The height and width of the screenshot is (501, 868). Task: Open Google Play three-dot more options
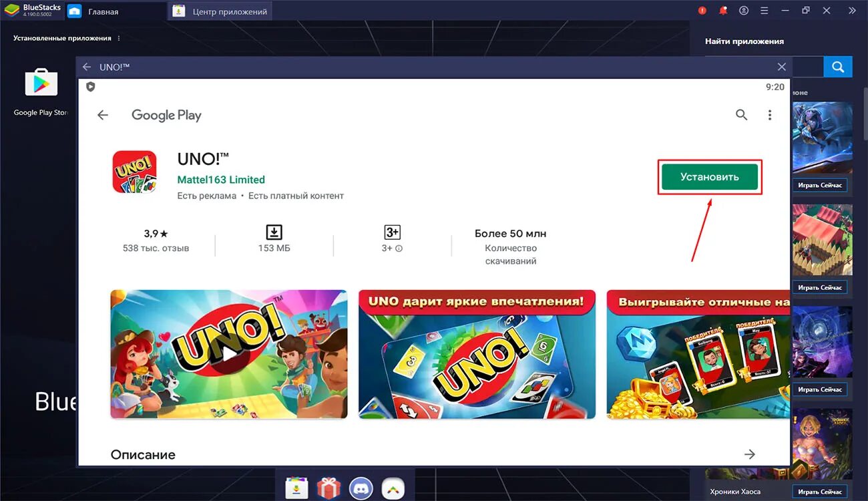(x=769, y=115)
